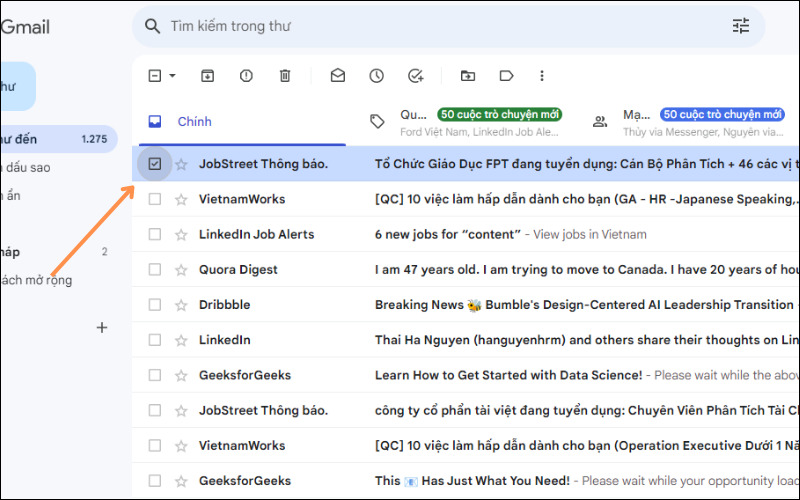Tick second JobStreet công ty cổ phần checkbox
This screenshot has width=800, height=500.
click(x=155, y=410)
